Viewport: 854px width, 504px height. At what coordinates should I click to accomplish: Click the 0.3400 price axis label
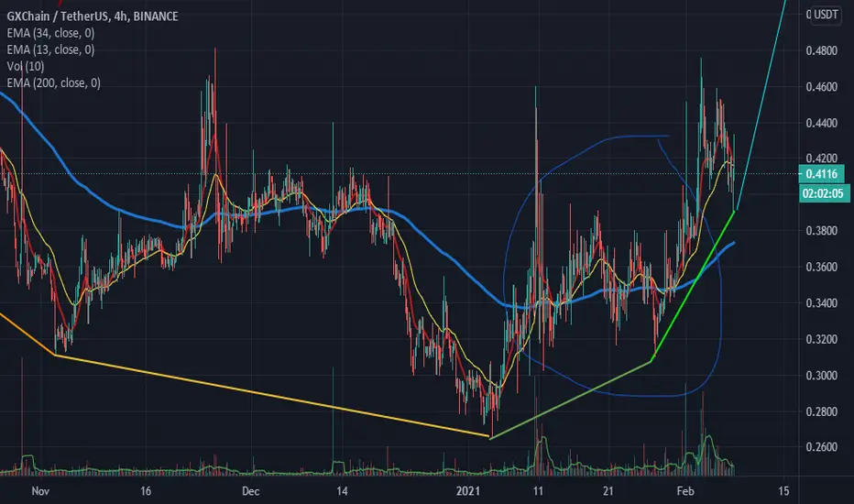821,303
